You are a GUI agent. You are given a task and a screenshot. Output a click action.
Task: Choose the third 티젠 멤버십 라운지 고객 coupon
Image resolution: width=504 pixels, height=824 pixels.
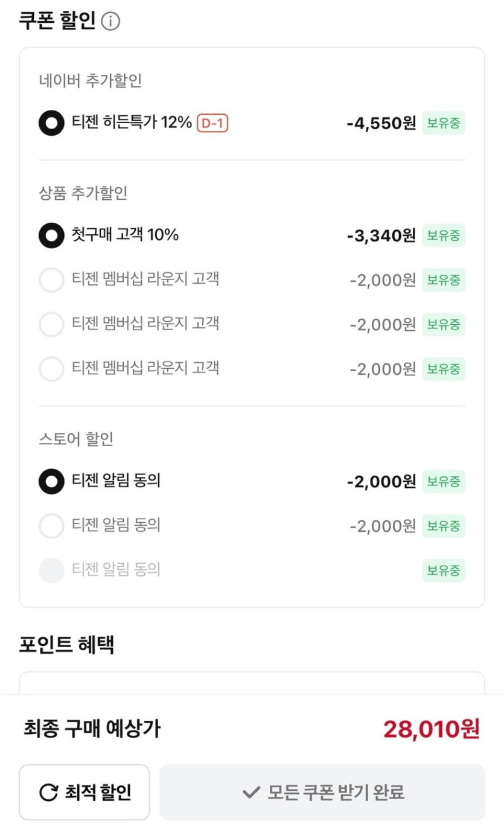(51, 369)
